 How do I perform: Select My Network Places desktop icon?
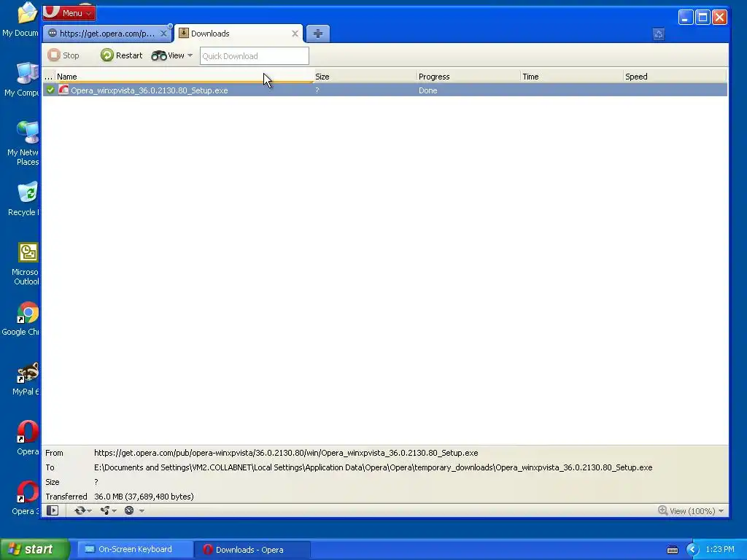[23, 142]
